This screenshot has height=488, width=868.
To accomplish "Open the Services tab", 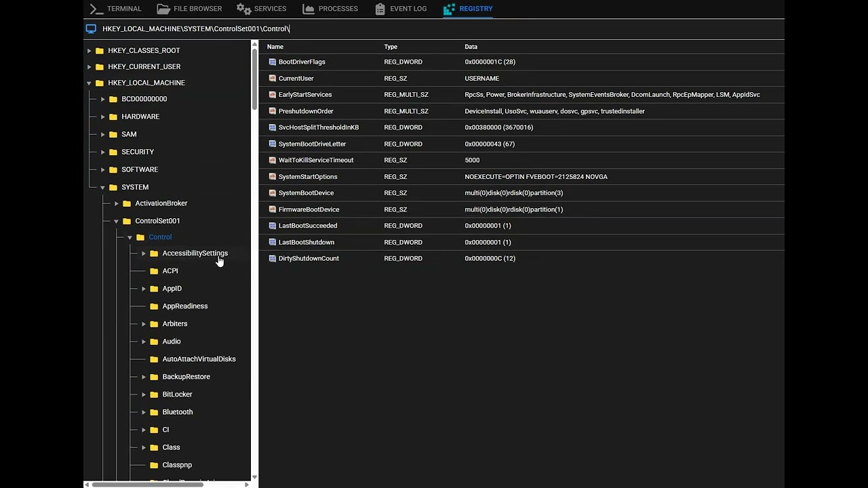I will coord(261,9).
